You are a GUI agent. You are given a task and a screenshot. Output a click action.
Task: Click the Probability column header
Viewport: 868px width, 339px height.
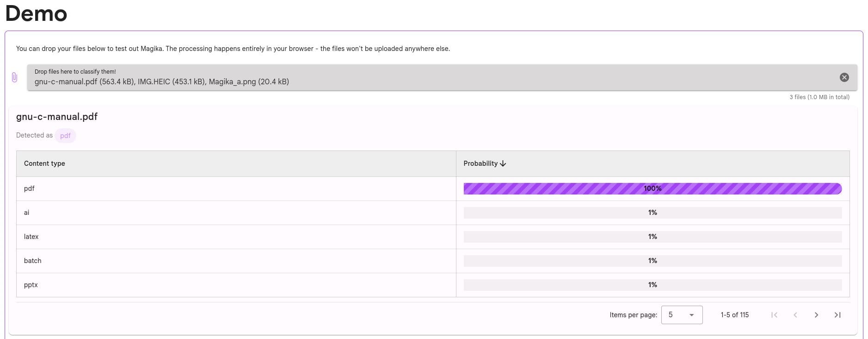tap(480, 163)
